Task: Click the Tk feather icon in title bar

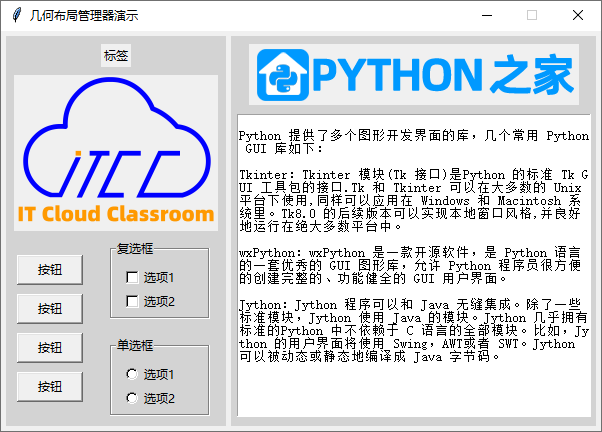Action: (x=17, y=15)
